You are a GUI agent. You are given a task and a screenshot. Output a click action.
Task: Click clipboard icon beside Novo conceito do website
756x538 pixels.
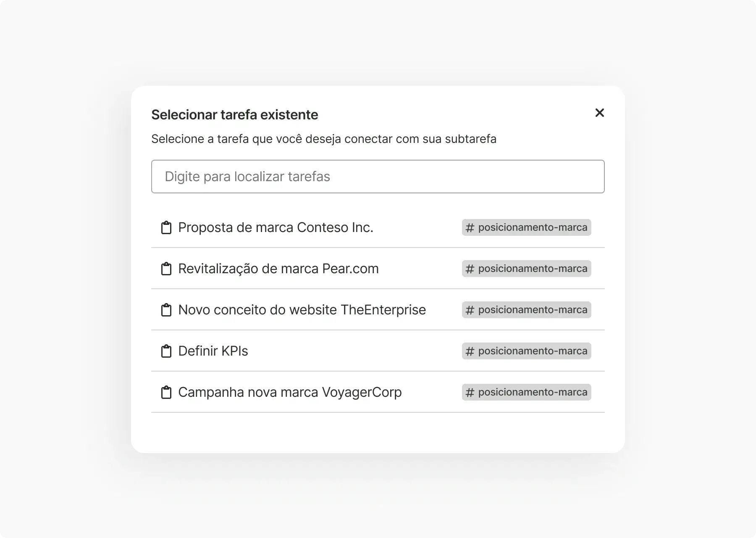tap(166, 310)
